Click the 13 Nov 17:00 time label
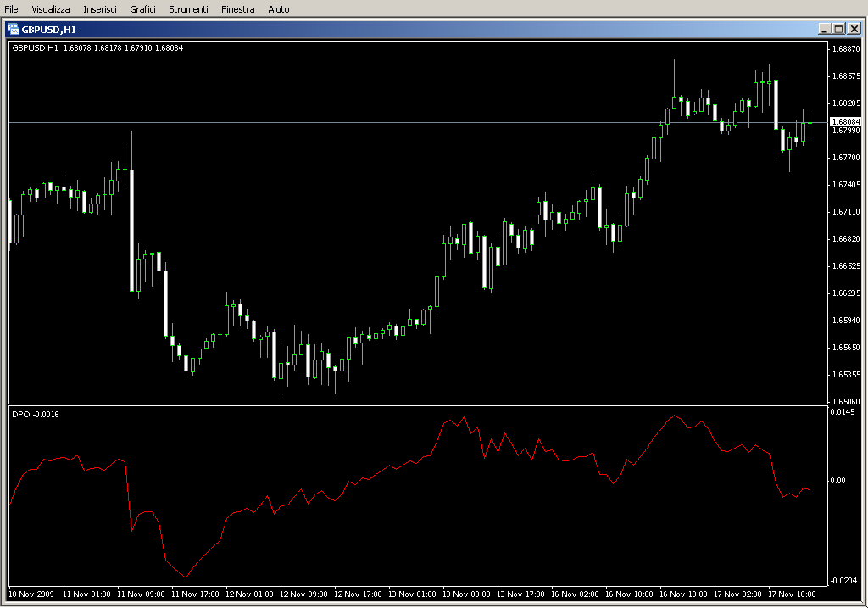The width and height of the screenshot is (868, 608). (x=520, y=594)
